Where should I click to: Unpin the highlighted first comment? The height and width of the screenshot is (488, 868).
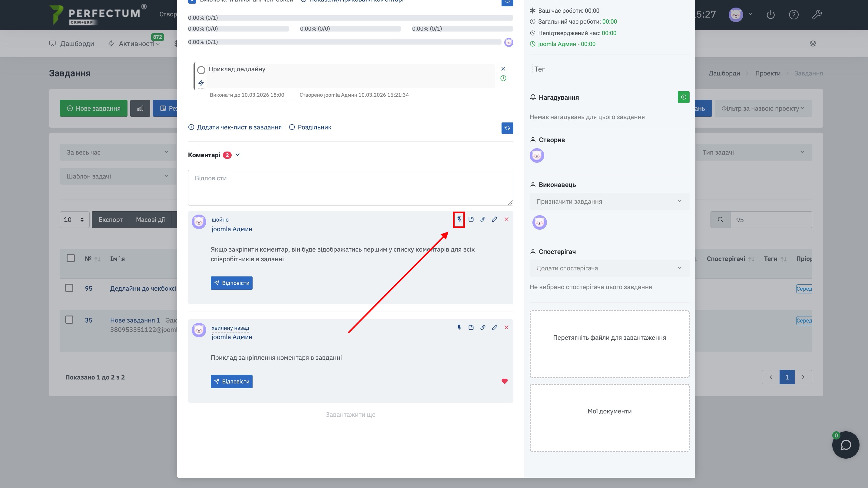coord(459,219)
